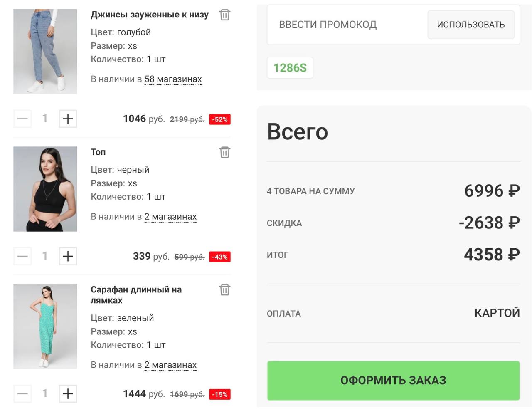Open the black top product photo
This screenshot has width=532, height=418.
45,189
